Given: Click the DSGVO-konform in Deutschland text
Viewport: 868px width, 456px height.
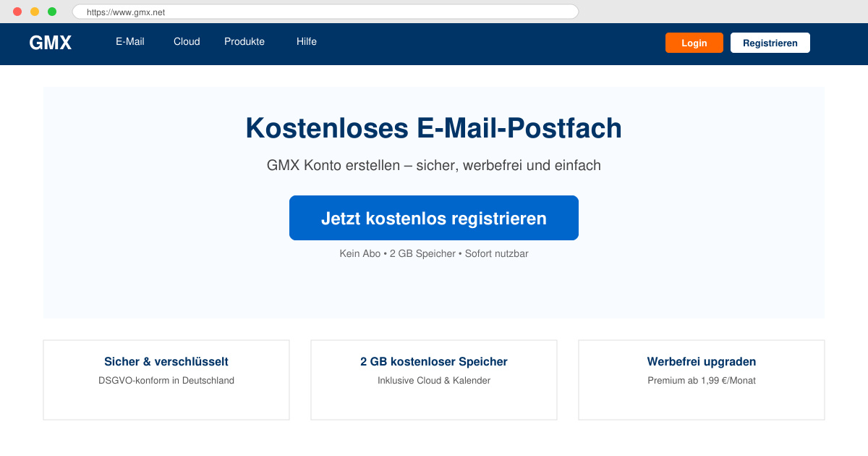Looking at the screenshot, I should coord(166,381).
